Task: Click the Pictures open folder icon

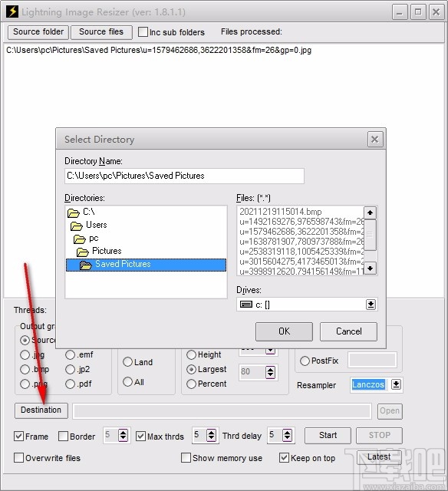Action: pyautogui.click(x=83, y=252)
